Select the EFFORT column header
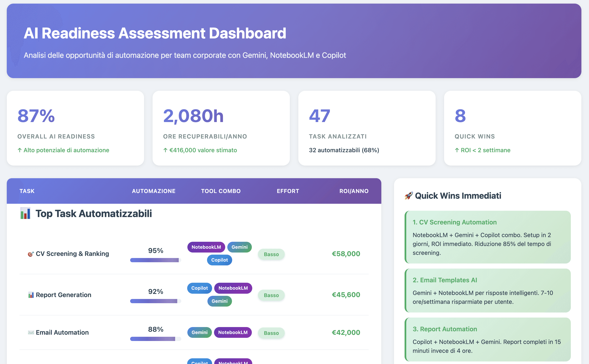The image size is (589, 364). [288, 191]
